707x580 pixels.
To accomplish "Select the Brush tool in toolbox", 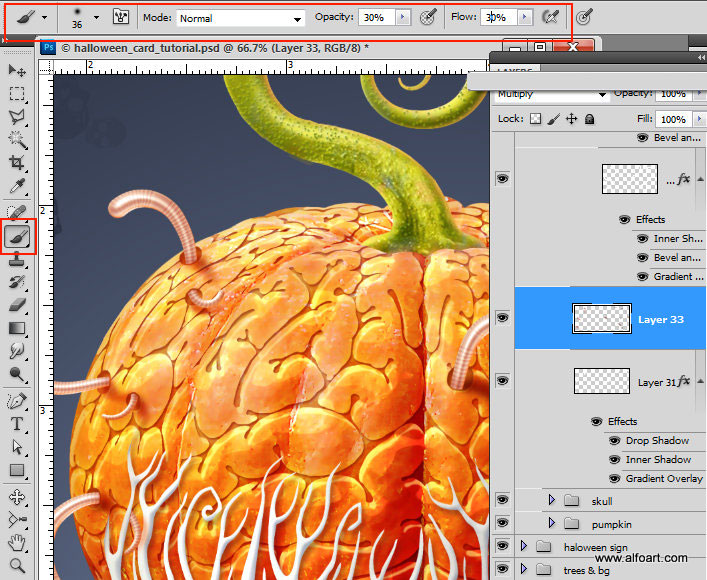I will [x=18, y=237].
